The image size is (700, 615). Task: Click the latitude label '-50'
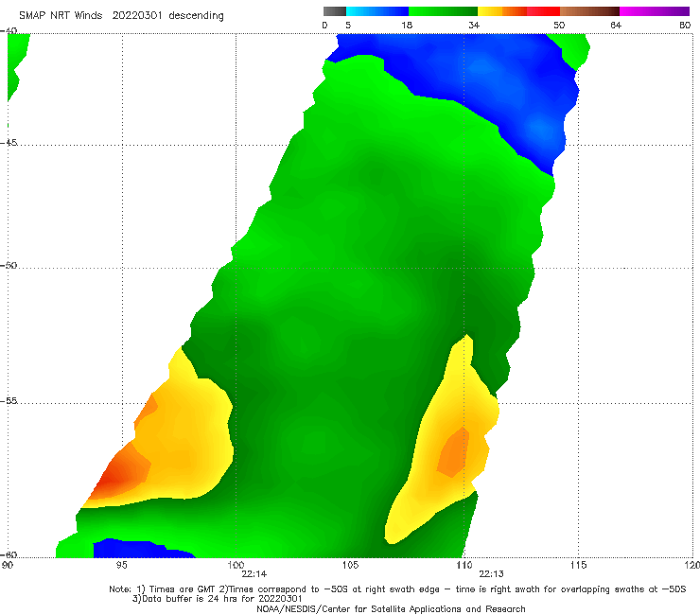coord(9,265)
